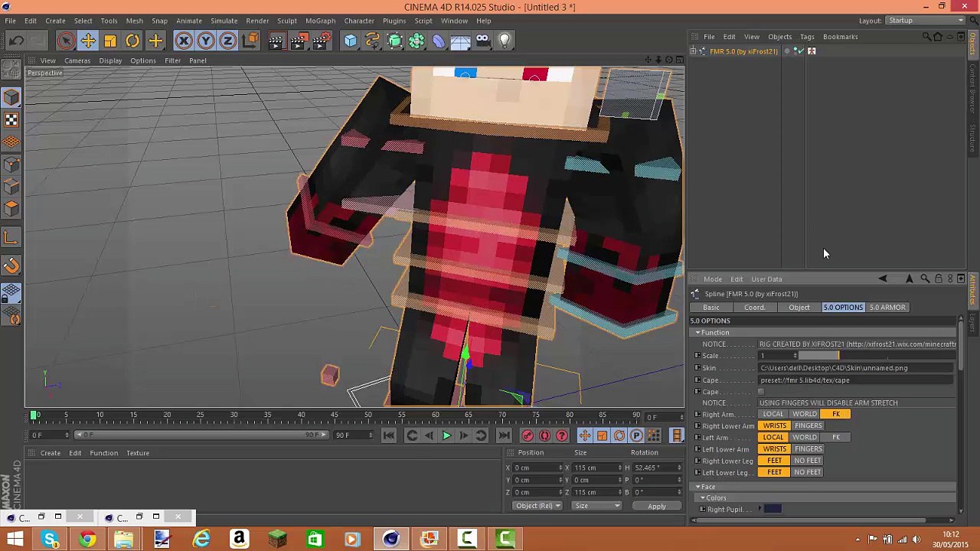Open the Layout Startup dropdown
Screen dimensions: 980x551
pyautogui.click(x=925, y=21)
